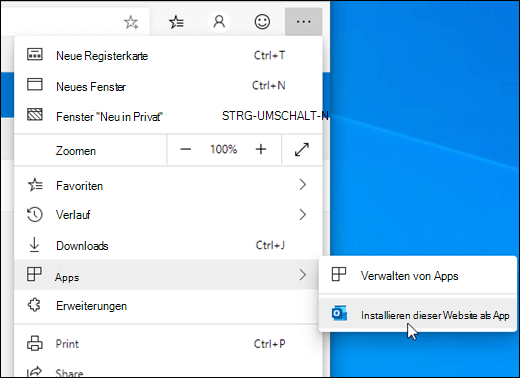Open Neue Registerkarte from the menu
Screen dimensions: 520x378
(x=168, y=55)
